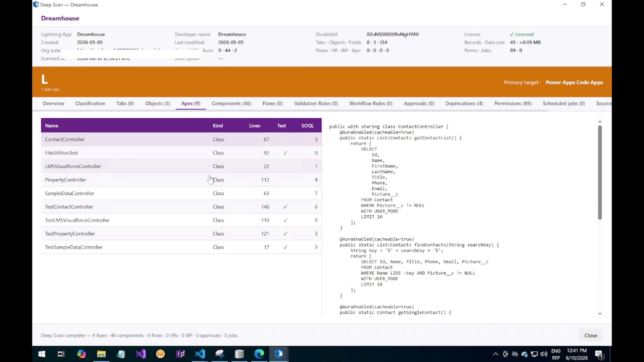Select the FileUtilitiesTest row
644x362 pixels.
pos(181,153)
